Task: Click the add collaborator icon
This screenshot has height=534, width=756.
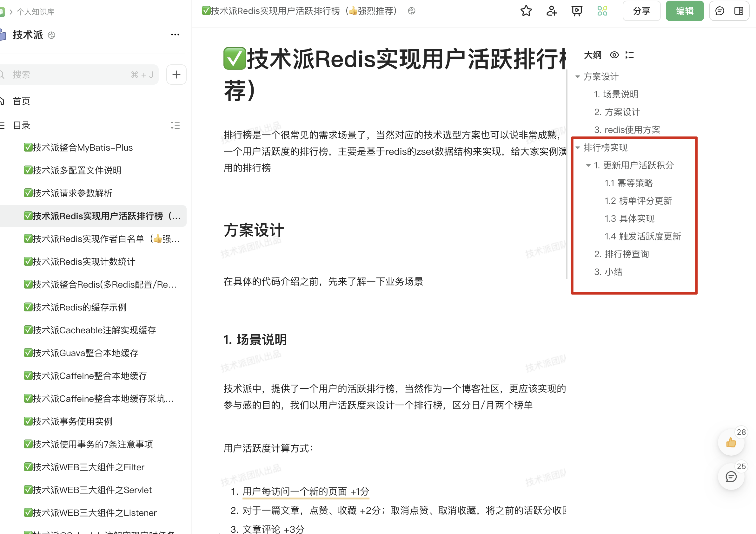Action: 551,11
